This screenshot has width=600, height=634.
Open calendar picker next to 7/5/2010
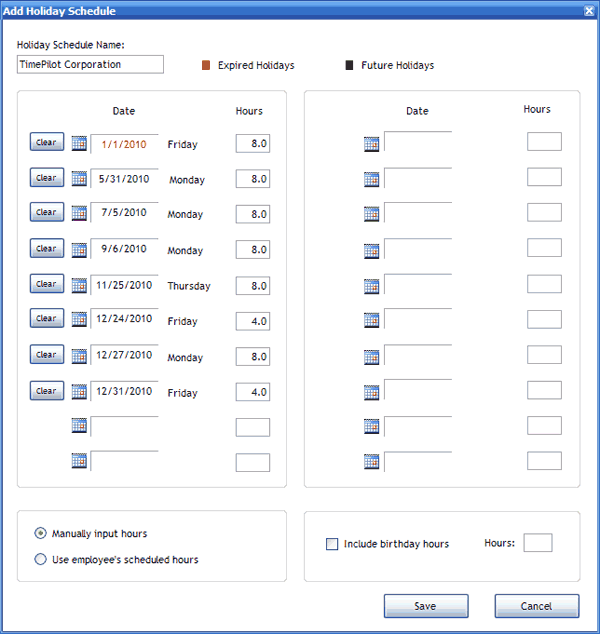pyautogui.click(x=80, y=214)
